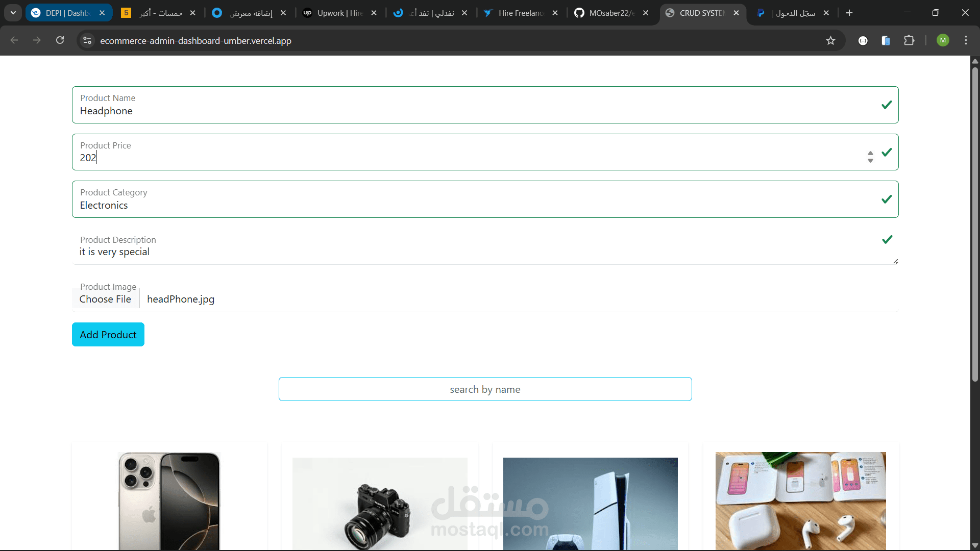Bookmark the page with the star icon
Image resolution: width=980 pixels, height=551 pixels.
click(831, 40)
